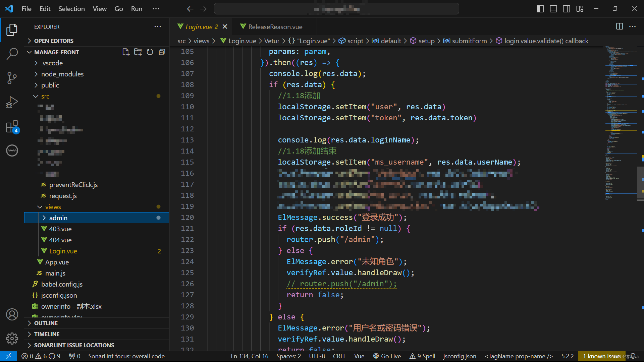Collapse all folders in explorer
Image resolution: width=644 pixels, height=362 pixels.
[x=162, y=52]
